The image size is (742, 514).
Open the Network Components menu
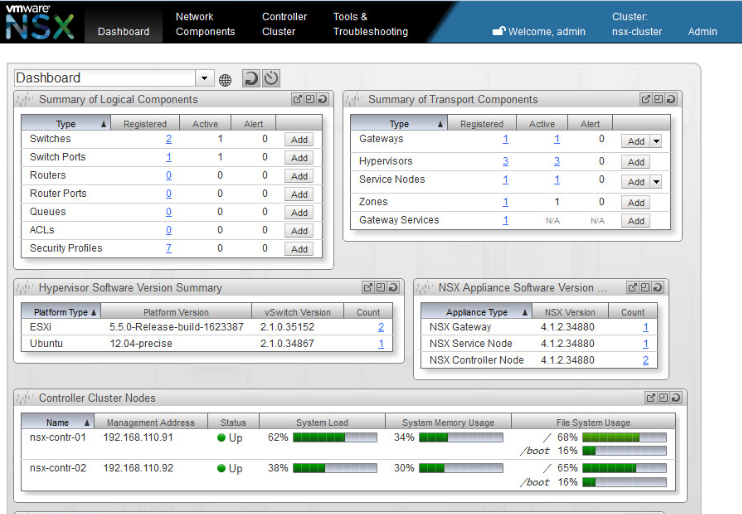(205, 24)
